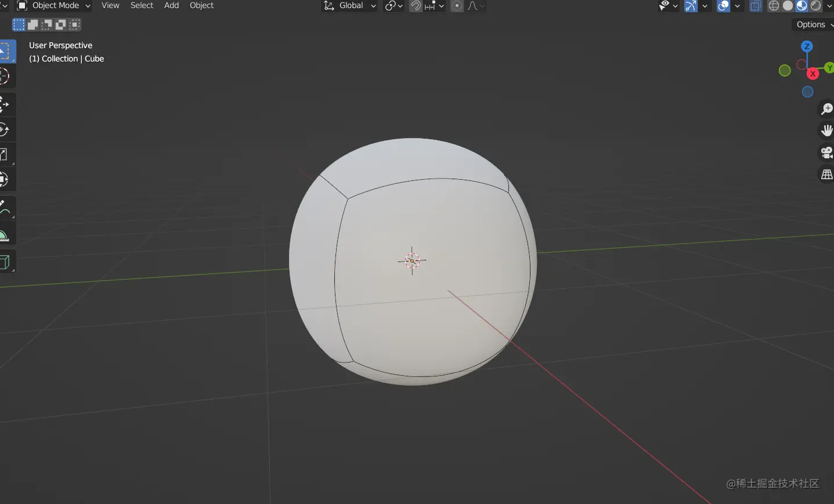
Task: Open object types visibility dropdown
Action: [x=668, y=6]
